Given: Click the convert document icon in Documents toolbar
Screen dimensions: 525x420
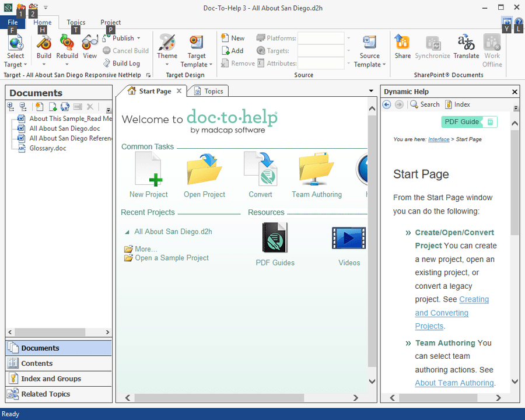Looking at the screenshot, I should tap(65, 107).
